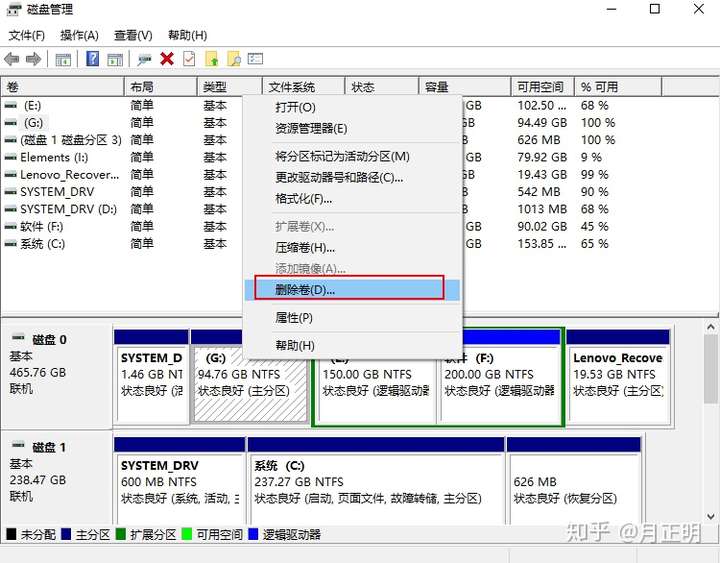
Task: Click the 主分区 dark blue legend swatch
Action: (x=66, y=534)
